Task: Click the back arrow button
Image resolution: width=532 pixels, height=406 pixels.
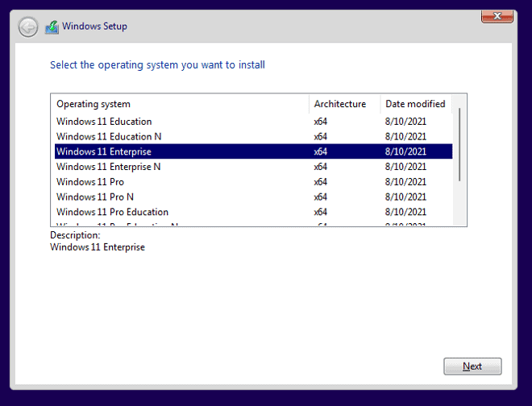Action: (x=28, y=27)
